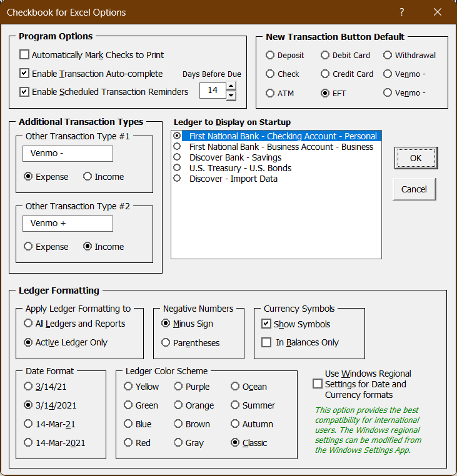Select 3/14/21 date format
Screen dimensions: 457x476
(28, 386)
